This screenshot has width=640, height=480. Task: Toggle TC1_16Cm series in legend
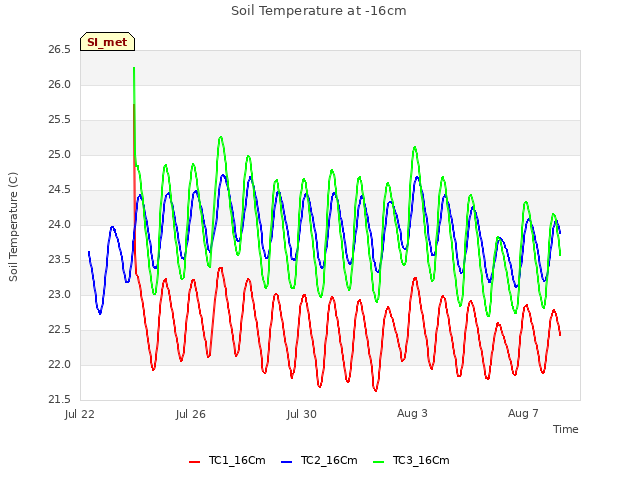pyautogui.click(x=227, y=461)
